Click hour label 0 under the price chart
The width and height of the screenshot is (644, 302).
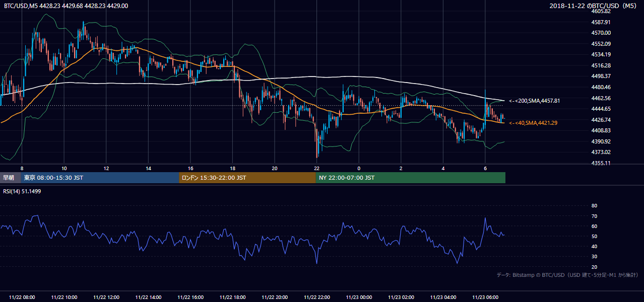pyautogui.click(x=359, y=168)
